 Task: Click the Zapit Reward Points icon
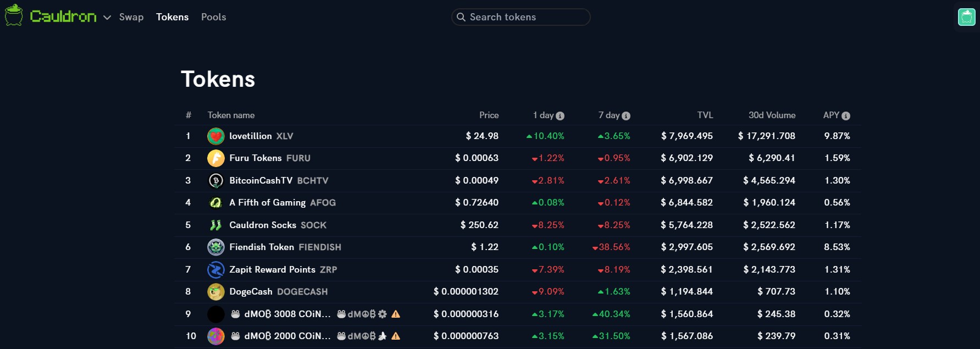point(216,270)
